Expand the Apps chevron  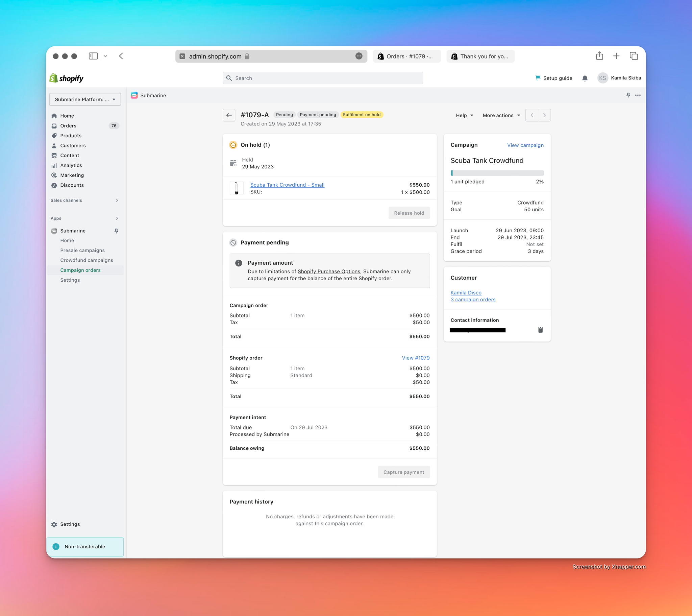click(x=117, y=218)
